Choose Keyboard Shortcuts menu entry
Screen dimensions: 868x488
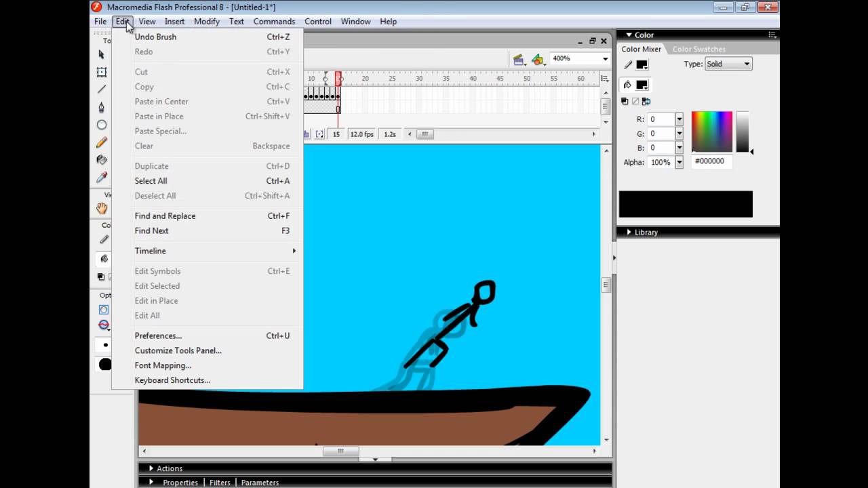pos(208,380)
